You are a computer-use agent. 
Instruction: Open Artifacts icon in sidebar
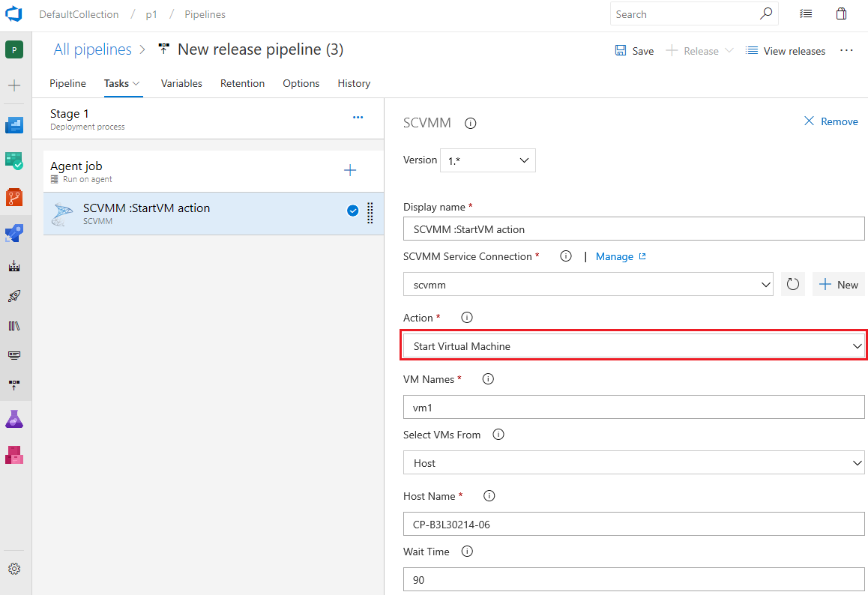pyautogui.click(x=14, y=455)
